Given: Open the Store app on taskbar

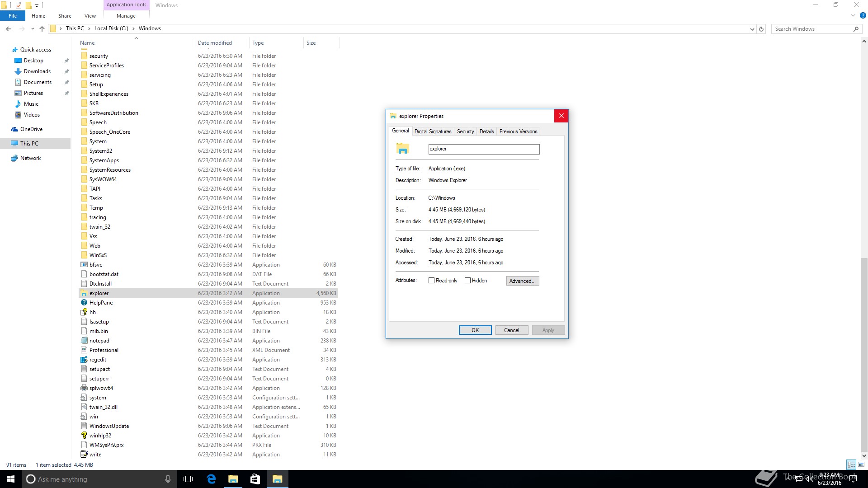Looking at the screenshot, I should pos(255,479).
